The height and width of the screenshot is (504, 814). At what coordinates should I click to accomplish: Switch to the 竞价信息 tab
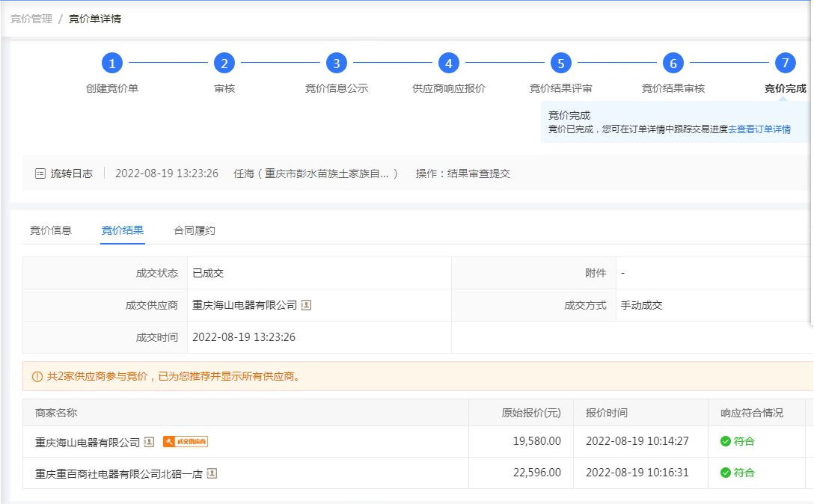click(51, 230)
